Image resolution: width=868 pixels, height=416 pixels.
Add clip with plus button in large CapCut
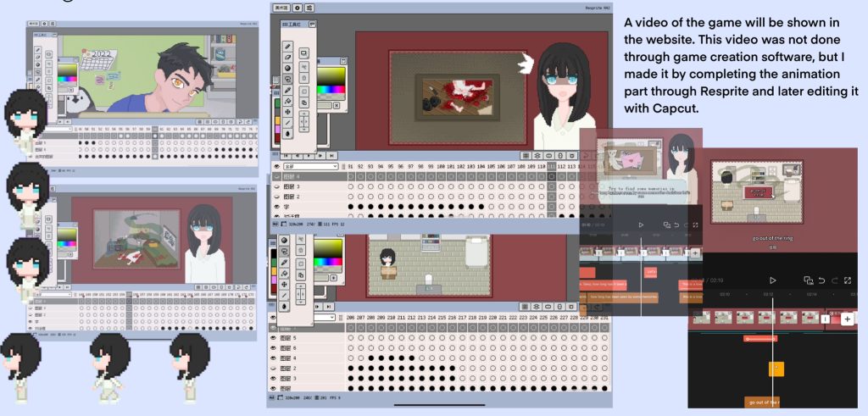pyautogui.click(x=847, y=319)
